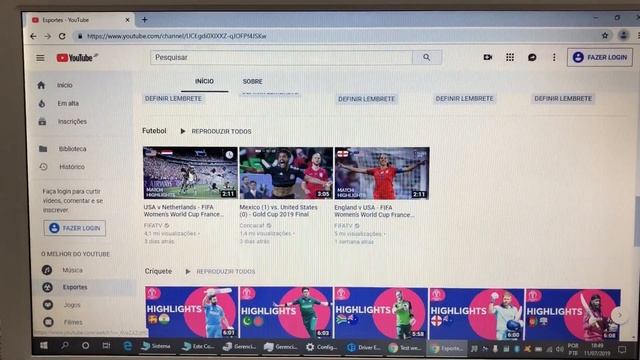Open FIFATV channel under USA v Netherlands
Image resolution: width=640 pixels, height=360 pixels.
click(153, 225)
